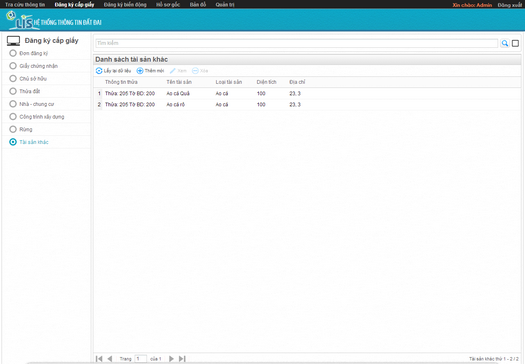
Task: Select Giấy chứng nhận radio option
Action: click(13, 66)
